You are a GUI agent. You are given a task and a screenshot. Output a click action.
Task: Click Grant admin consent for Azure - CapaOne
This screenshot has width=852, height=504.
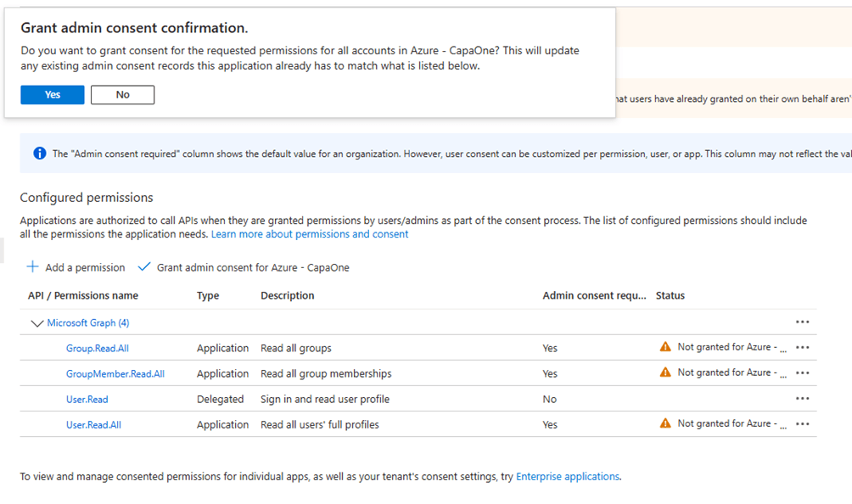point(253,267)
